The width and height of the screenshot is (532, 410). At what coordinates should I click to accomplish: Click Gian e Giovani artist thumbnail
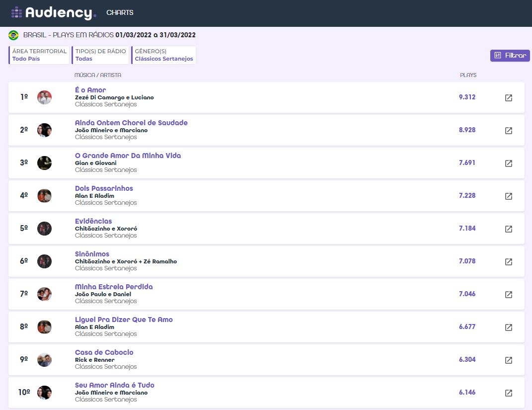tap(44, 163)
